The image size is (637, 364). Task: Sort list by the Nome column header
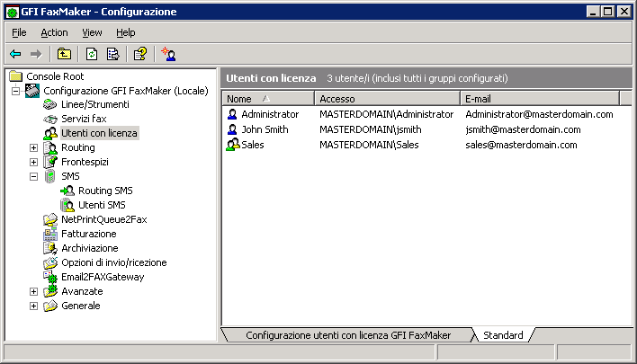pyautogui.click(x=268, y=99)
